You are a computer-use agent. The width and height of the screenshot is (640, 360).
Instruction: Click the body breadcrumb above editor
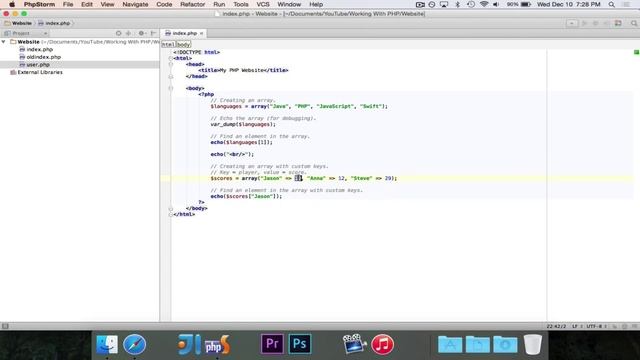[x=183, y=44]
